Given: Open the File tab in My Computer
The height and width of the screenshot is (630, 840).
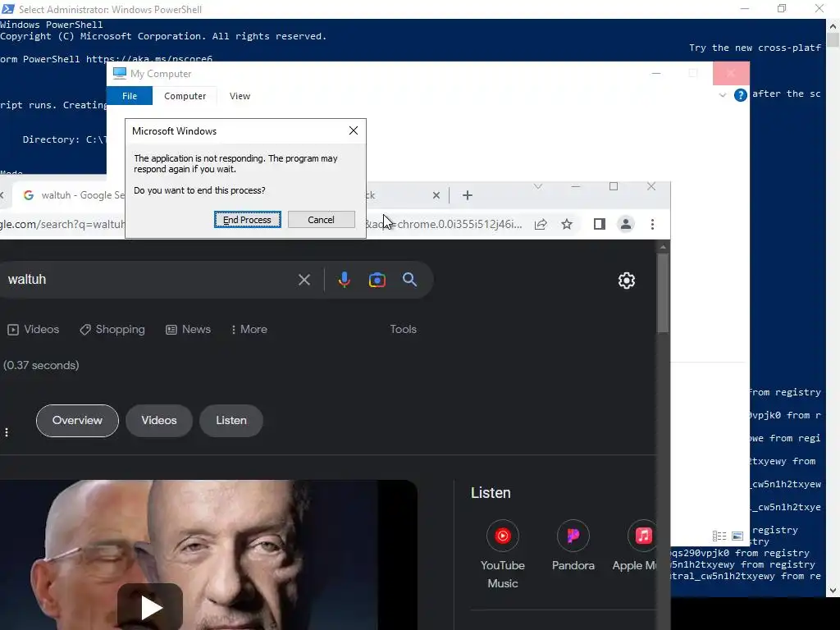Looking at the screenshot, I should pos(130,96).
